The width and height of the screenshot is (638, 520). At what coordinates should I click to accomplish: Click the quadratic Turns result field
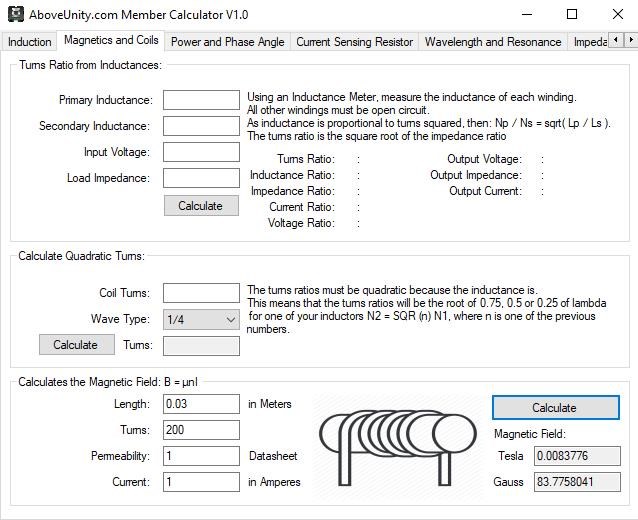pos(201,346)
